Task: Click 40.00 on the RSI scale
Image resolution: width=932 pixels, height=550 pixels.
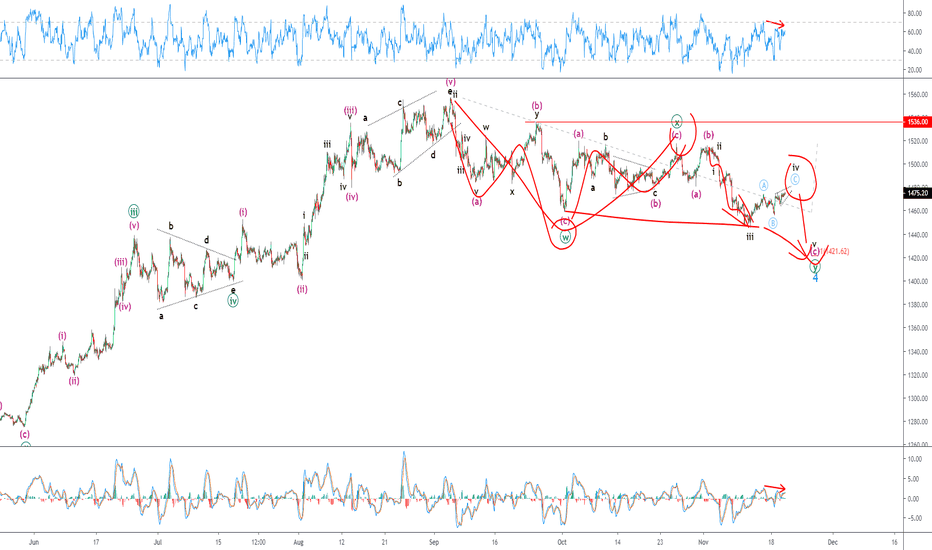Action: tap(915, 51)
